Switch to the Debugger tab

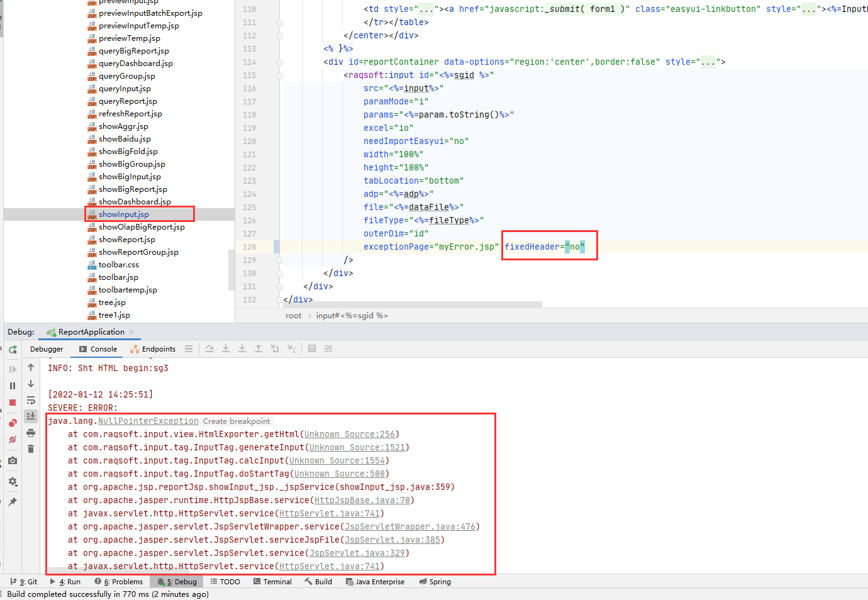point(47,349)
